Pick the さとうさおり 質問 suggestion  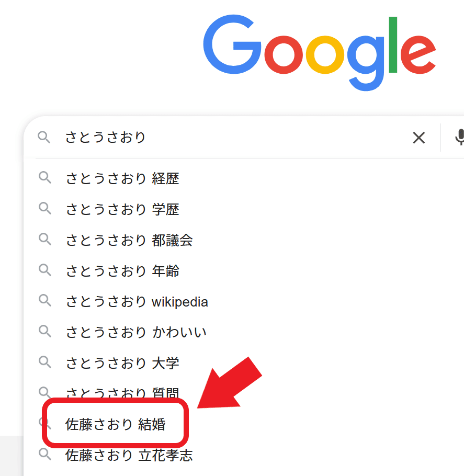[122, 393]
